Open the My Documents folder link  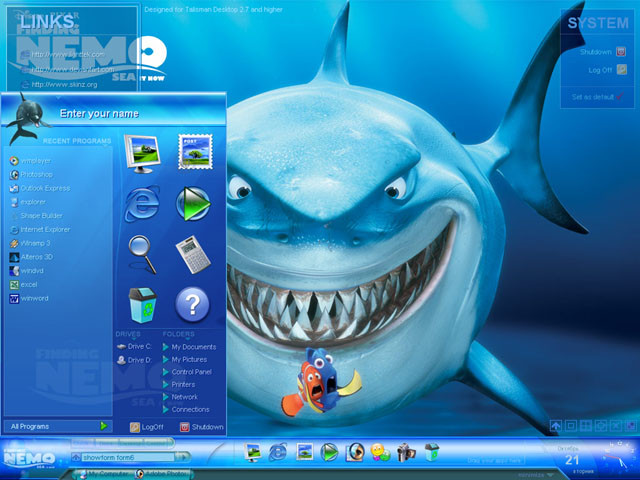(x=189, y=347)
